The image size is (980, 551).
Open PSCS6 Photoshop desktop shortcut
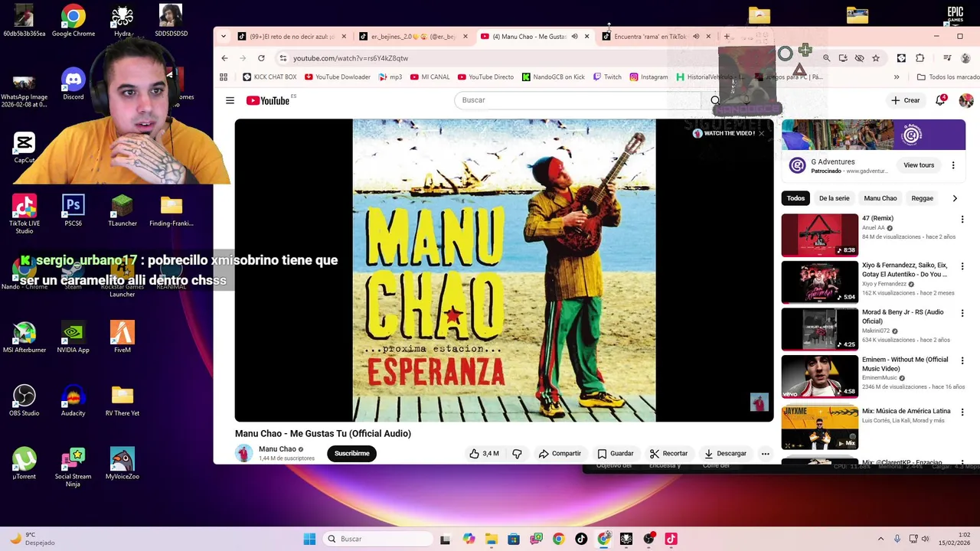pyautogui.click(x=73, y=210)
